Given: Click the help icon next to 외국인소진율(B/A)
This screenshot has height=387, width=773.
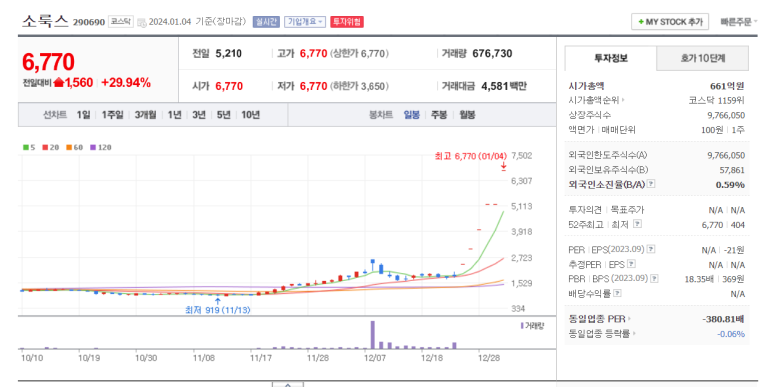Looking at the screenshot, I should tap(651, 184).
